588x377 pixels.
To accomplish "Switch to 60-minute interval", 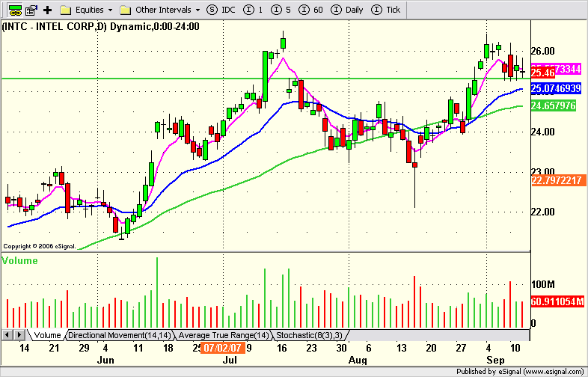I will pos(311,10).
